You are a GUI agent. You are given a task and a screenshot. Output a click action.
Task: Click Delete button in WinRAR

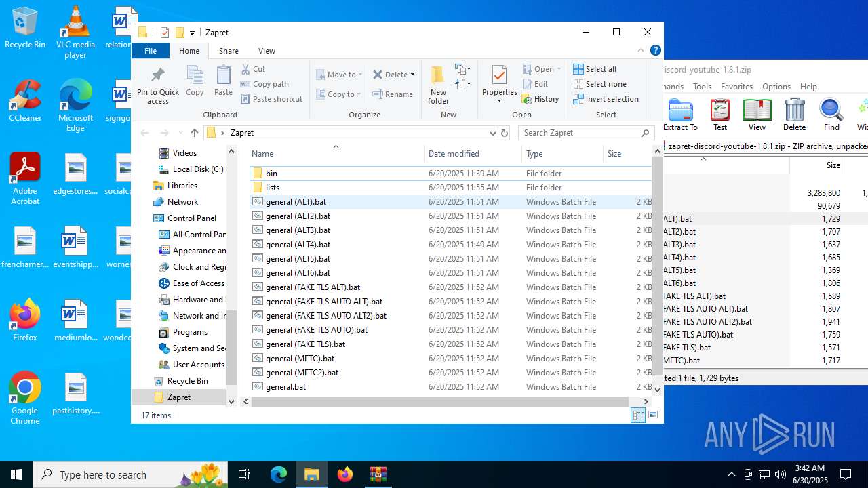point(794,115)
